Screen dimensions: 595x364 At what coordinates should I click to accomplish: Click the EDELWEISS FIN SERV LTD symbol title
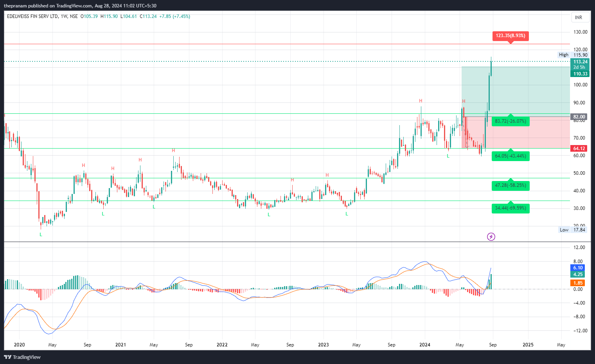tap(32, 16)
